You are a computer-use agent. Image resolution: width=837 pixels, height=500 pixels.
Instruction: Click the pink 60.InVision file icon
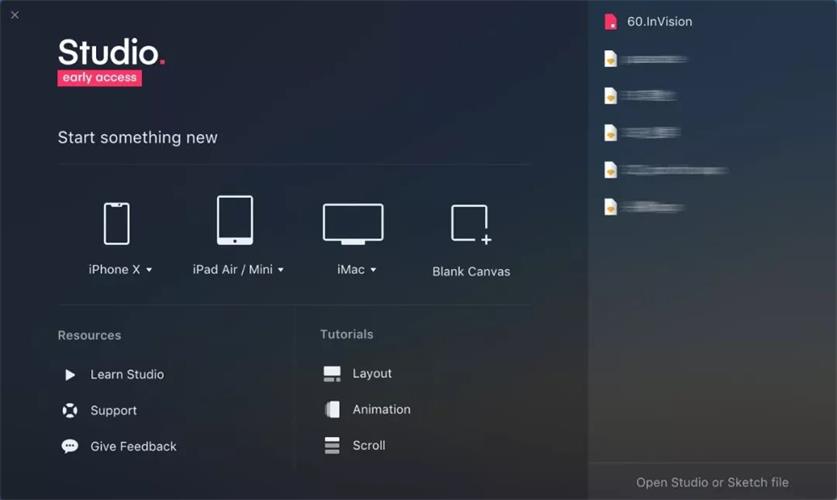611,22
